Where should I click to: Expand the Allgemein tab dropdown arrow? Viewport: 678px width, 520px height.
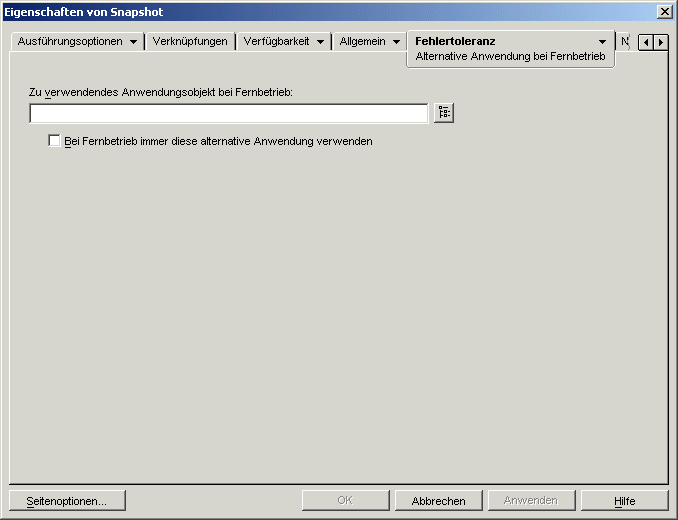click(x=396, y=42)
